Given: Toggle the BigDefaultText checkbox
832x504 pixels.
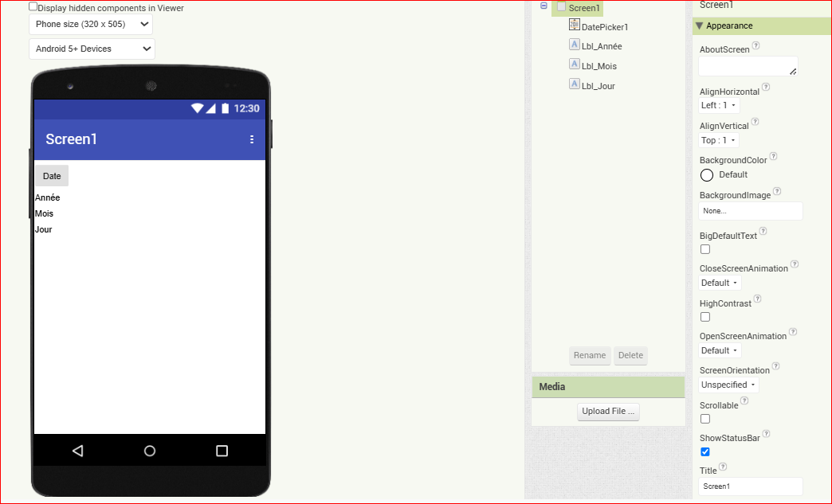Looking at the screenshot, I should [705, 249].
